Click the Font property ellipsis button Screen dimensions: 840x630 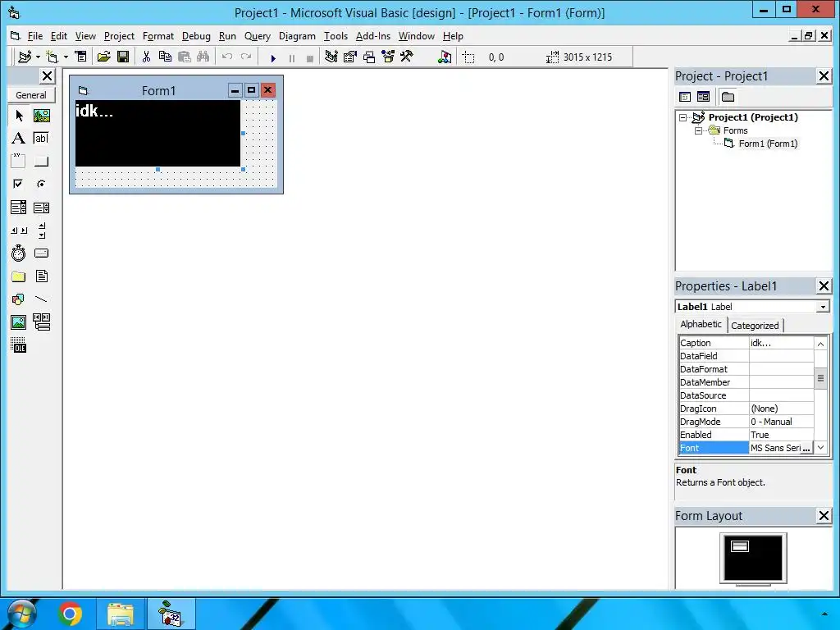(806, 449)
